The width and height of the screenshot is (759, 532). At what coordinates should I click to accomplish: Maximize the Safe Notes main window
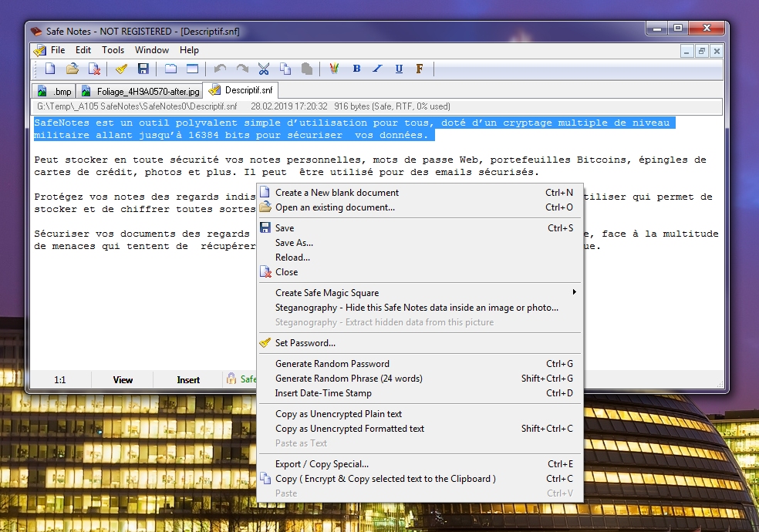678,28
